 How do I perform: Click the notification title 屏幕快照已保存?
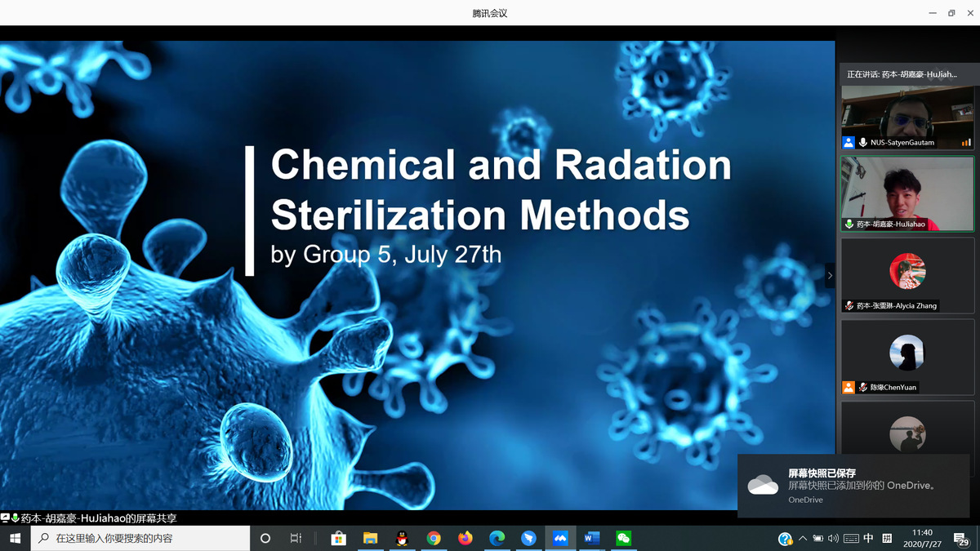pyautogui.click(x=822, y=473)
